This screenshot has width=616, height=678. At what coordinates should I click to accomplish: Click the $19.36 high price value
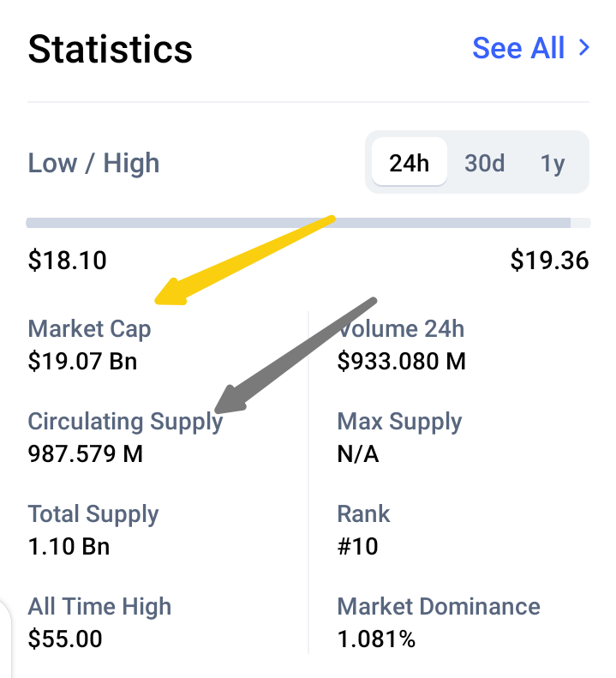point(549,261)
